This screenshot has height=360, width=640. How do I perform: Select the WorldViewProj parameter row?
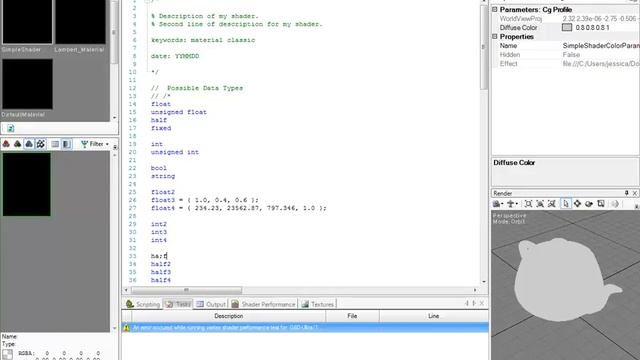click(566, 18)
